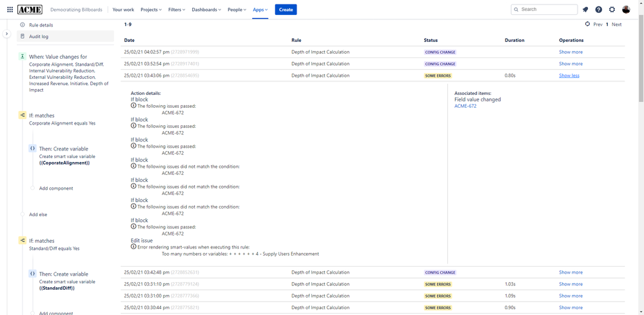Expand the 03:42:48 pm entry with Show more
The width and height of the screenshot is (644, 315).
pyautogui.click(x=571, y=272)
